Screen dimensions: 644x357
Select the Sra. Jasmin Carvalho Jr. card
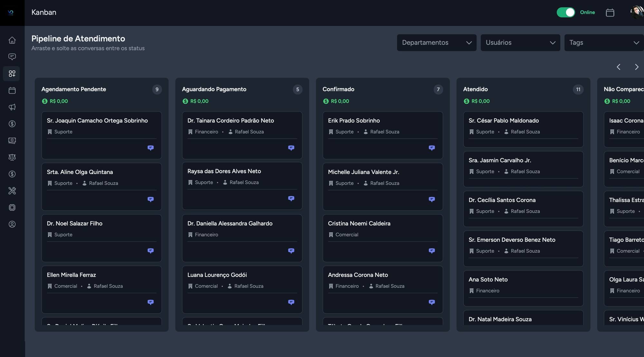point(523,169)
